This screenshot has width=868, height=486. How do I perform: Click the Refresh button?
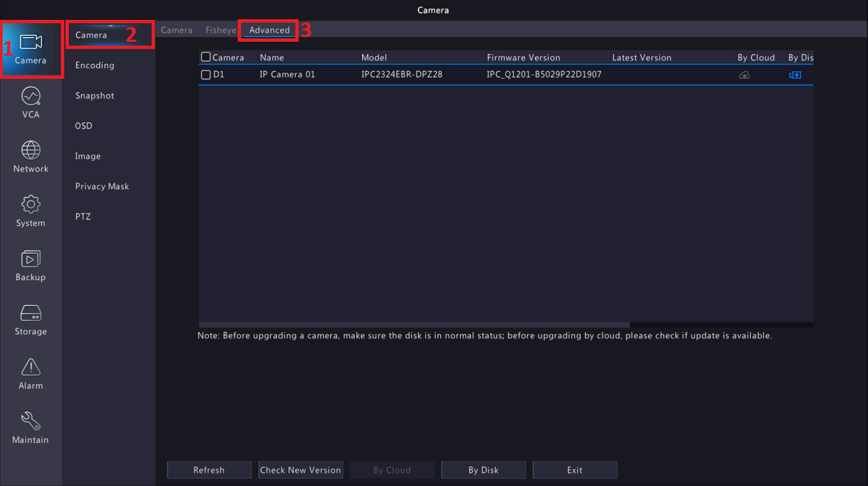[x=209, y=470]
